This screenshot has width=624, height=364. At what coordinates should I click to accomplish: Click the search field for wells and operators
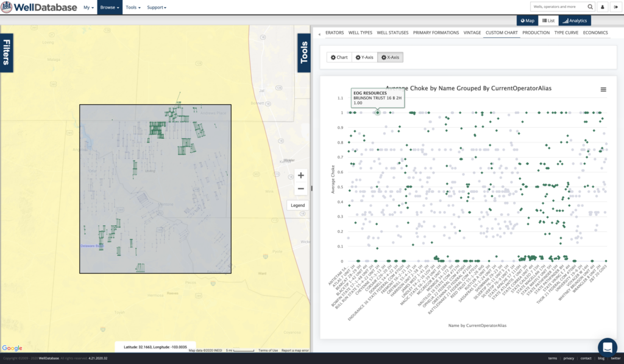[x=558, y=7]
